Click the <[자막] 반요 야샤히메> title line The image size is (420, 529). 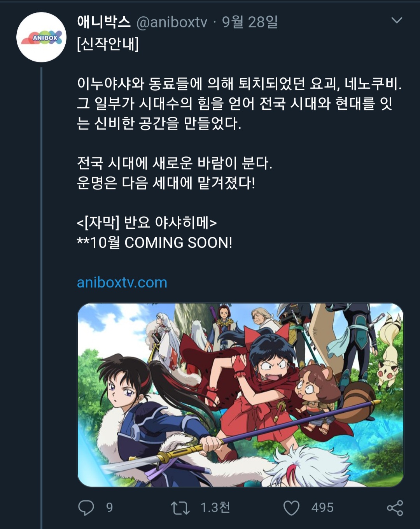click(x=147, y=222)
